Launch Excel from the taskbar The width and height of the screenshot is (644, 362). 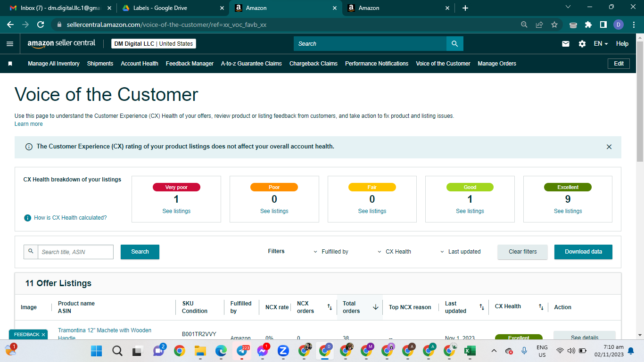pos(470,351)
